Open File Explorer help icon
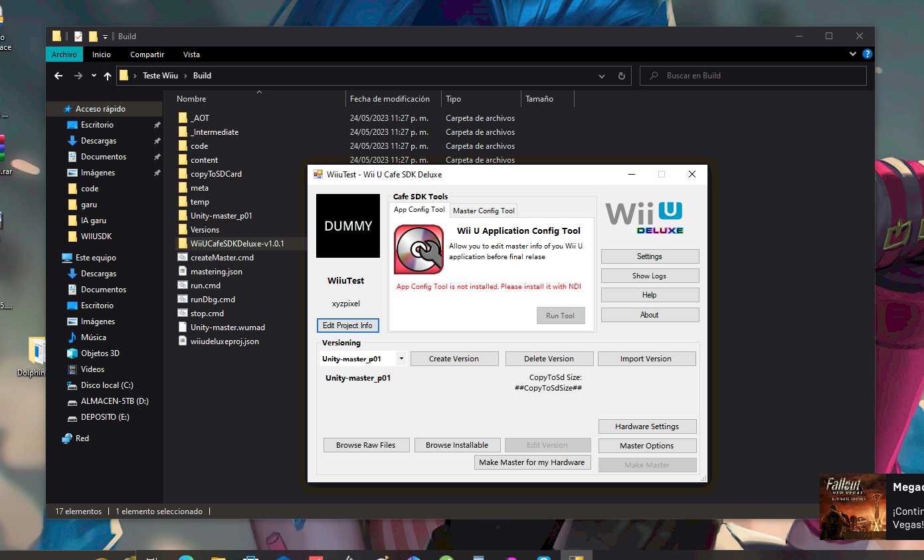 click(x=867, y=54)
